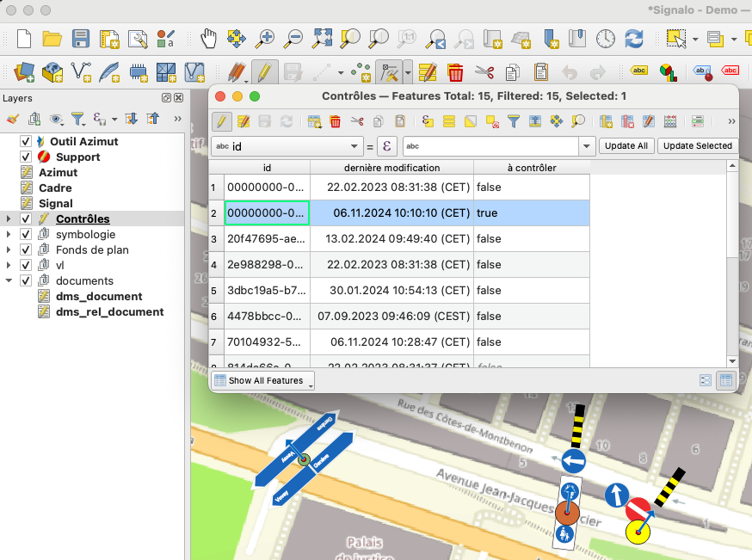Click the Update All button
The width and height of the screenshot is (752, 560).
626,145
